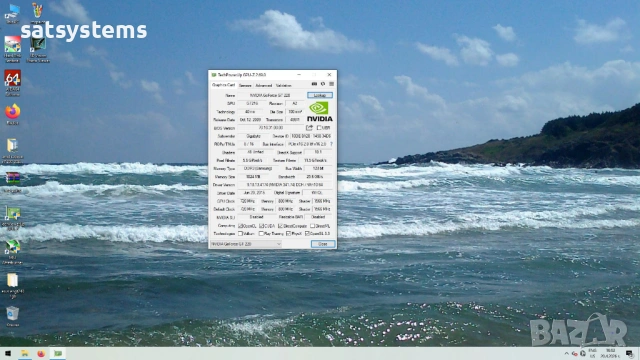Image resolution: width=640 pixels, height=360 pixels.
Task: Expand the system tray hidden icons
Action: pos(566,353)
